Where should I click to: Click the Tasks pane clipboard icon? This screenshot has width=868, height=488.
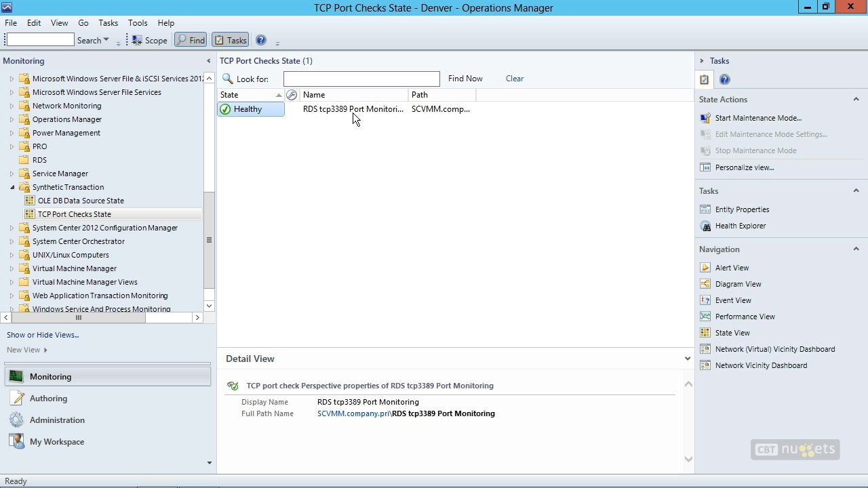coord(705,79)
